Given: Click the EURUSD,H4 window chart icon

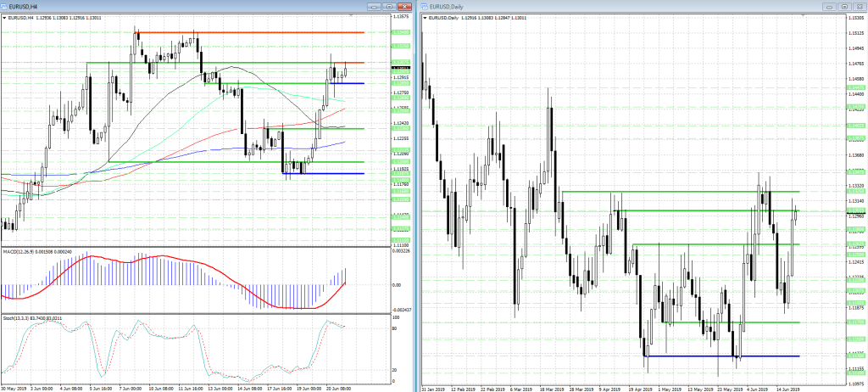Looking at the screenshot, I should [x=4, y=6].
